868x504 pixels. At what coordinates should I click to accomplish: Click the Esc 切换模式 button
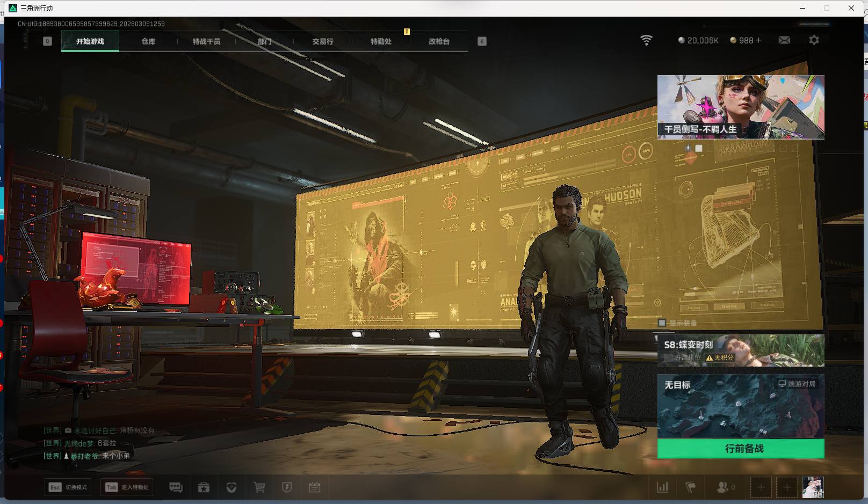pos(68,487)
